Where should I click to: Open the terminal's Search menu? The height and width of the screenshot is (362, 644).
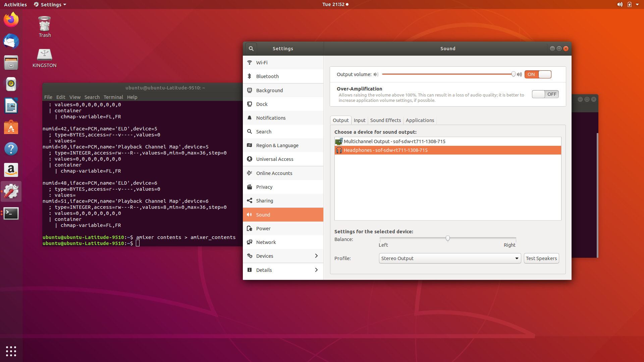click(x=92, y=97)
